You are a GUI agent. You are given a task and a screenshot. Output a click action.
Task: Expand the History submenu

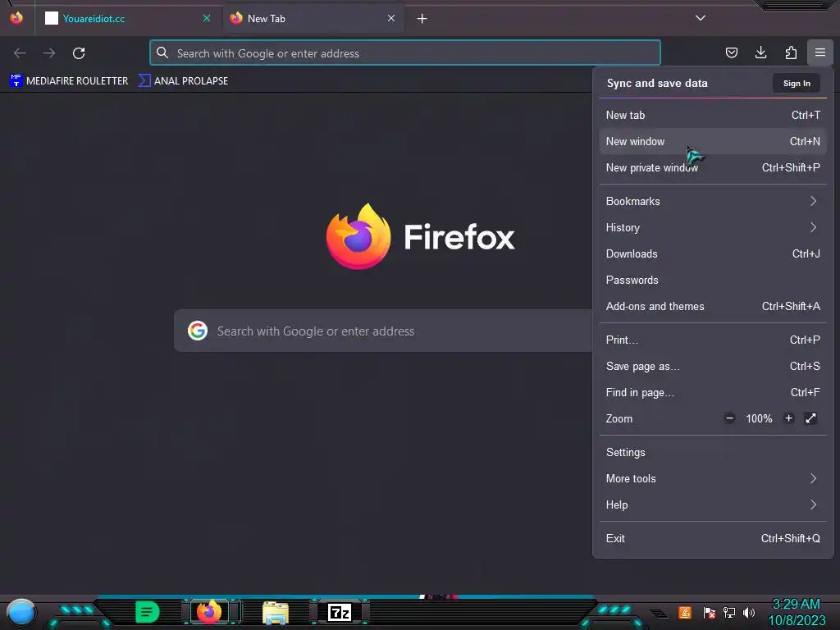pyautogui.click(x=713, y=228)
